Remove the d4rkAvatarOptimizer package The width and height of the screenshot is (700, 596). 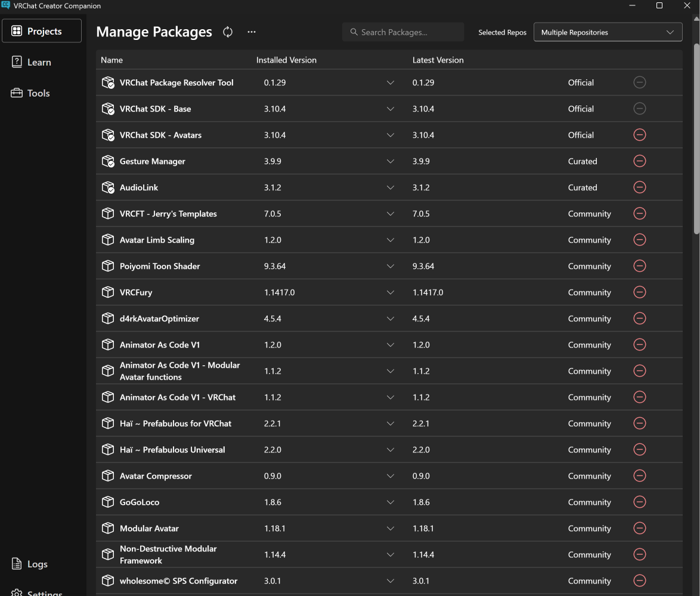[640, 318]
